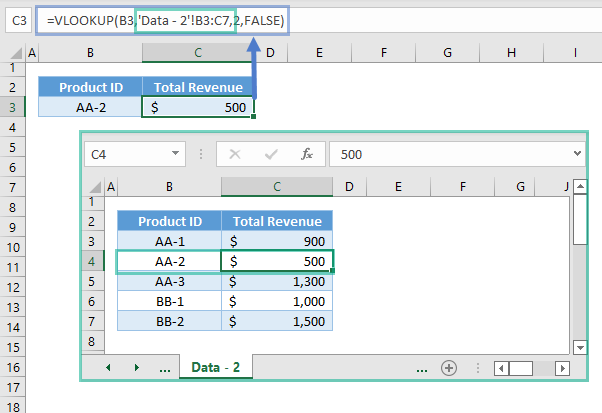Click select-all corner of inner sheet
This screenshot has width=602, height=413.
[x=97, y=187]
